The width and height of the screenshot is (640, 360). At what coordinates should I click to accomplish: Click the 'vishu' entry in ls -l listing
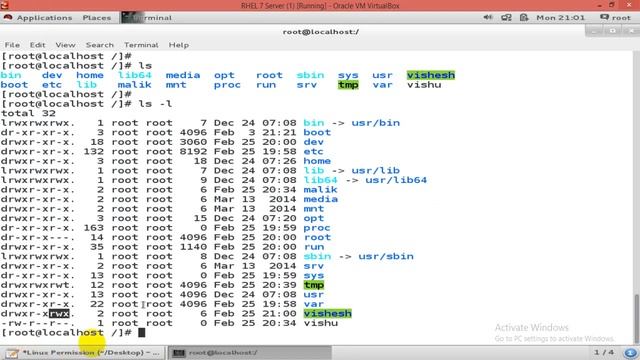[321, 323]
